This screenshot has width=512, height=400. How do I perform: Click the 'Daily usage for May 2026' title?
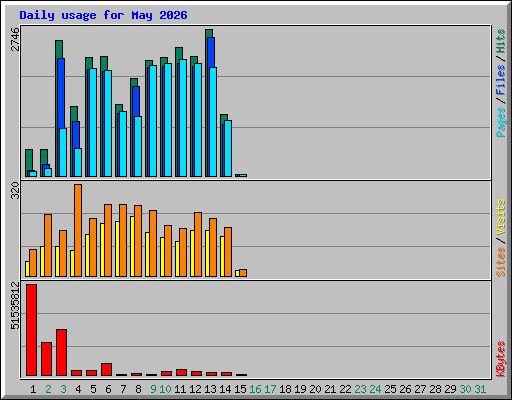(x=103, y=15)
